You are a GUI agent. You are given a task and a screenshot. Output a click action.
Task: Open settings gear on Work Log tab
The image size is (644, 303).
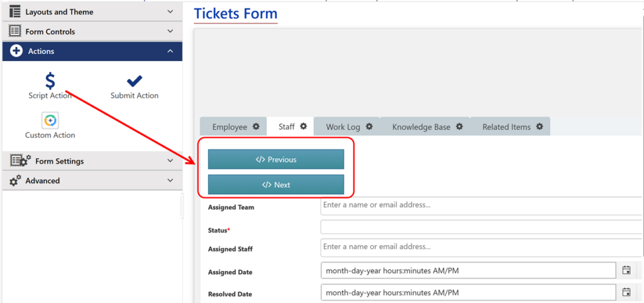click(x=369, y=127)
